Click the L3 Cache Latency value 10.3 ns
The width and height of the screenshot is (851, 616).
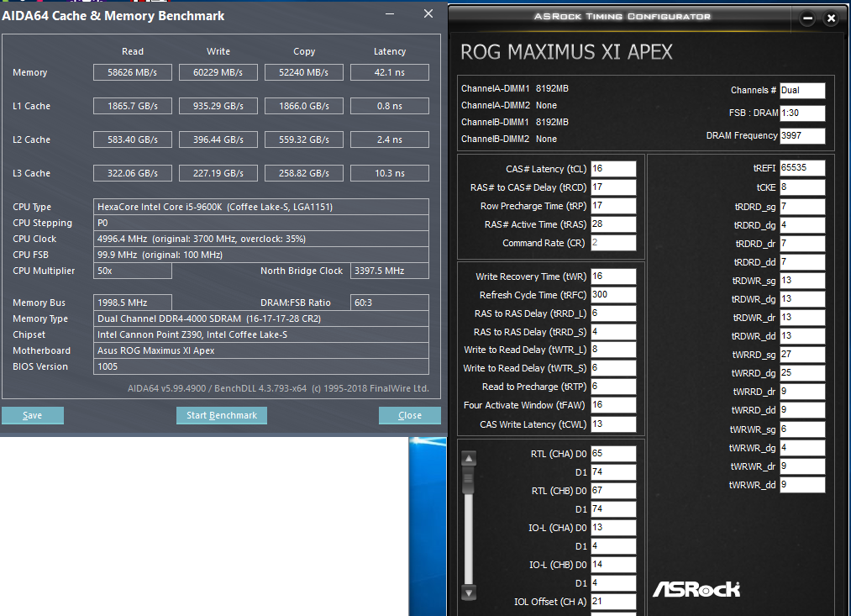(x=390, y=173)
